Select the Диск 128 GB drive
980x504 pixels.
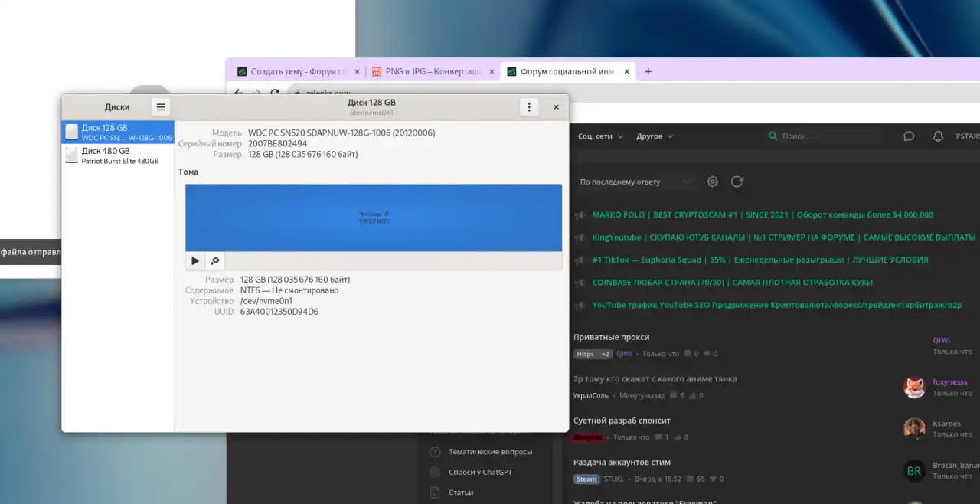point(118,133)
